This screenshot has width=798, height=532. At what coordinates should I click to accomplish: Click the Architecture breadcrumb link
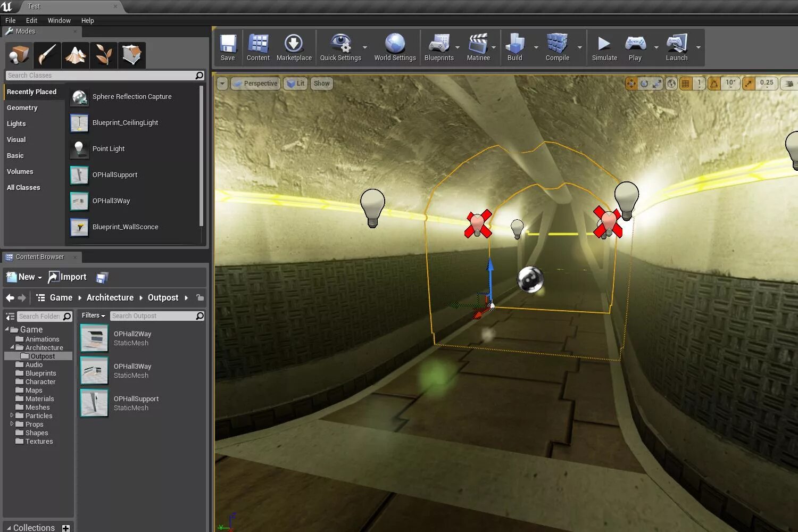110,297
